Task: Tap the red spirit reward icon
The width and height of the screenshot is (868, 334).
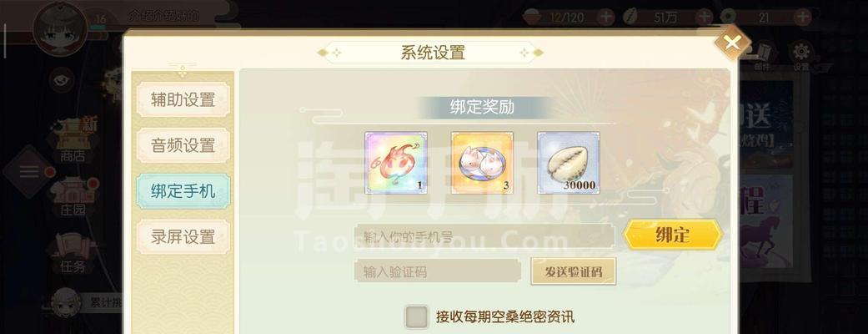Action: coord(396,163)
